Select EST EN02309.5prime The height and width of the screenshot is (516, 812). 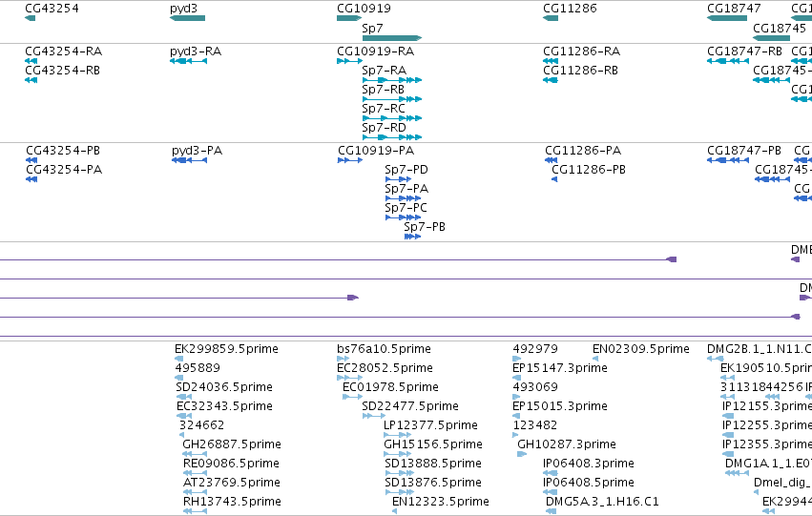[640, 349]
